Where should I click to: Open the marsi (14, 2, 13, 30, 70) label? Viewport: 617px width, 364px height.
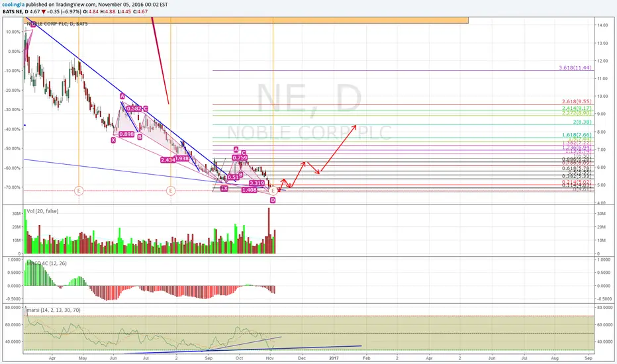click(54, 310)
